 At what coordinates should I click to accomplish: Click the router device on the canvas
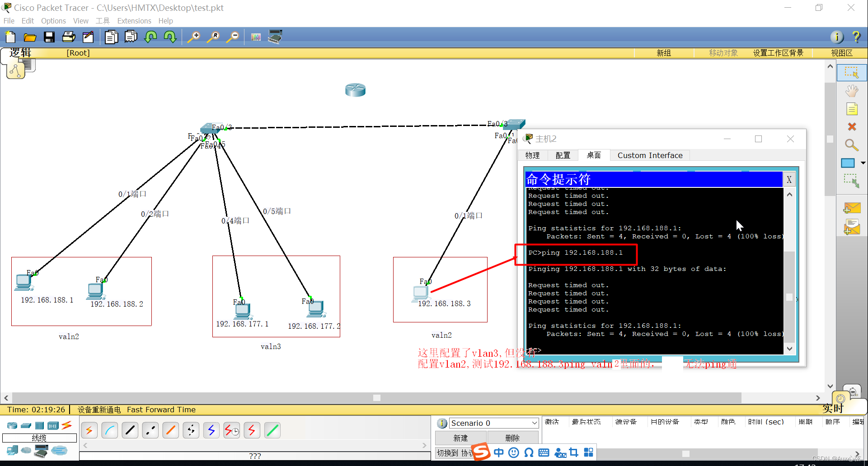[355, 90]
